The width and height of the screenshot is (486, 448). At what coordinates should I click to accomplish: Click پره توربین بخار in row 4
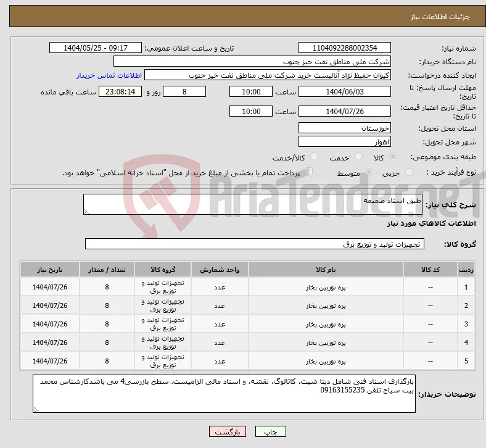326,343
